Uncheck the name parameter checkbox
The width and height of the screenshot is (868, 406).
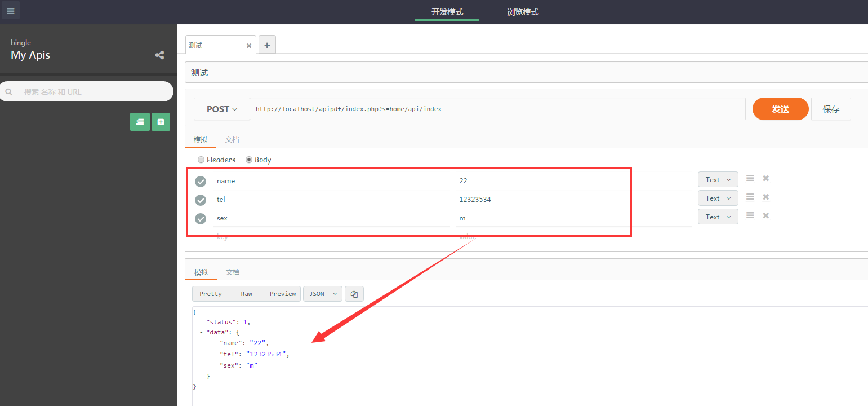point(201,182)
